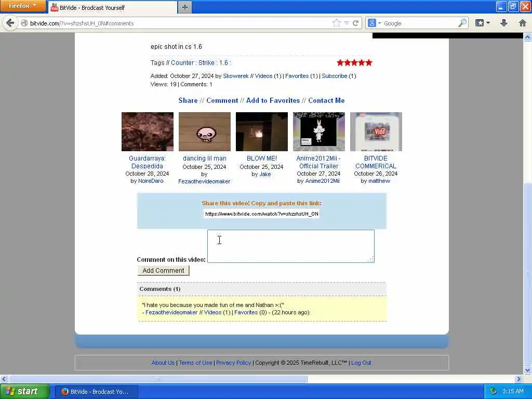
Task: Open BLOW ME! title link
Action: click(x=262, y=158)
